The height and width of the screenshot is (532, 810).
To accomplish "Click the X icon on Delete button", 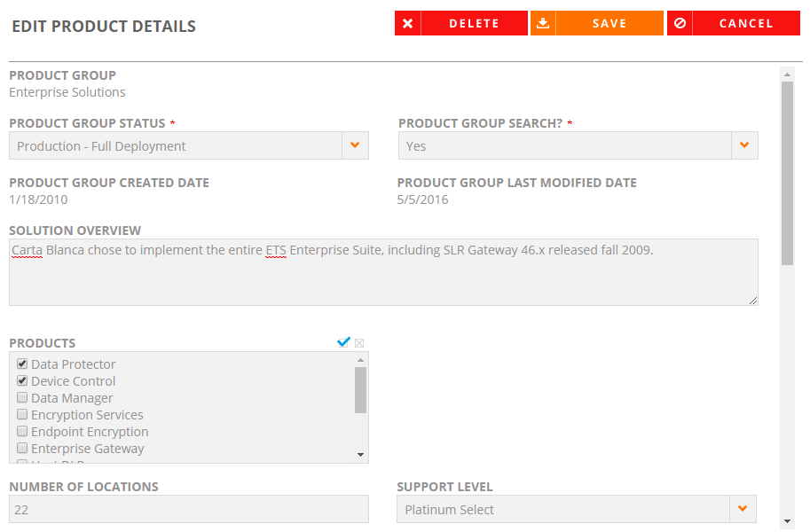I will pos(407,23).
